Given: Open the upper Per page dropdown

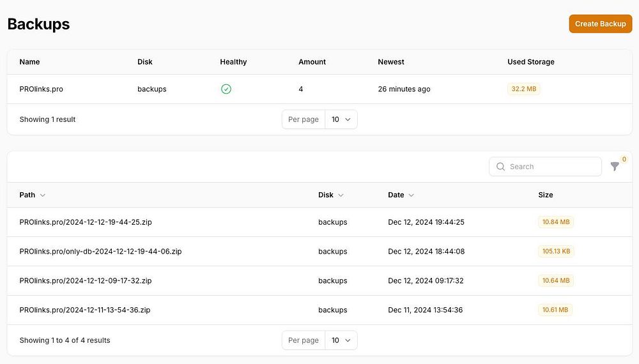Looking at the screenshot, I should click(341, 119).
